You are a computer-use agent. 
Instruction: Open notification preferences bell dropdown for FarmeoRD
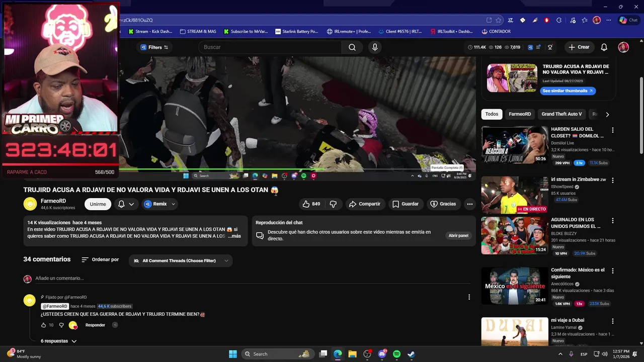[x=126, y=204]
